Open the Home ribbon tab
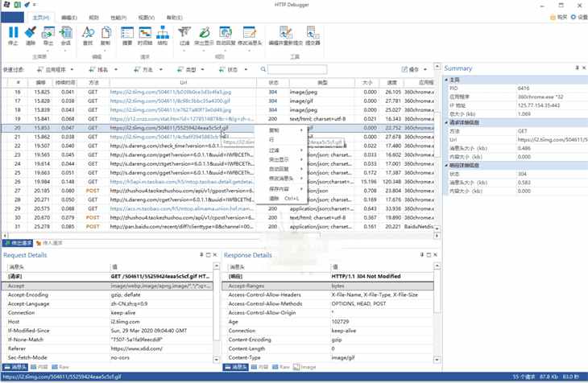The height and width of the screenshot is (383, 588). 40,18
